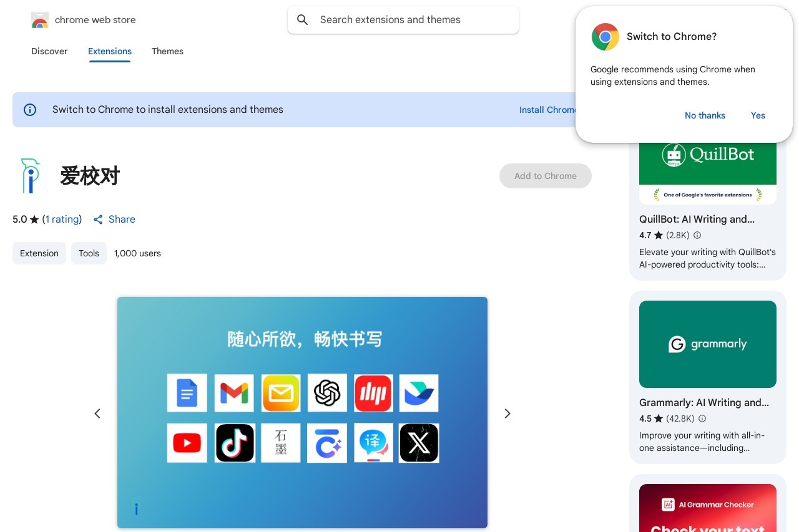Click the blue bird icon in the slide
799x532 pixels.
click(x=419, y=393)
